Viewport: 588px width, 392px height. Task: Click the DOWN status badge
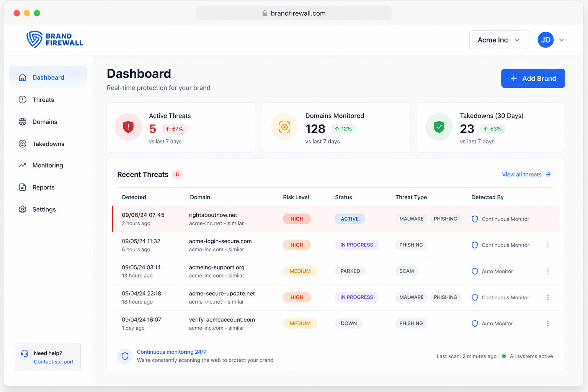tap(349, 323)
